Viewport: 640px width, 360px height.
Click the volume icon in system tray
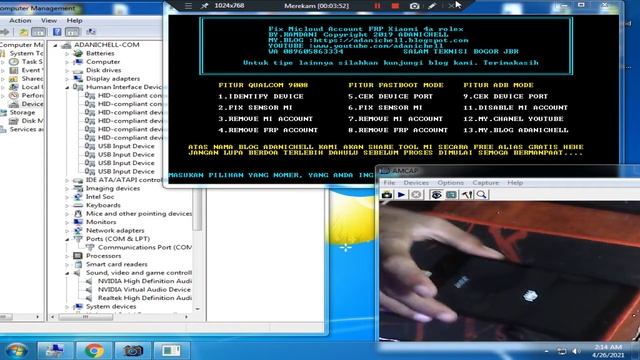tap(576, 351)
